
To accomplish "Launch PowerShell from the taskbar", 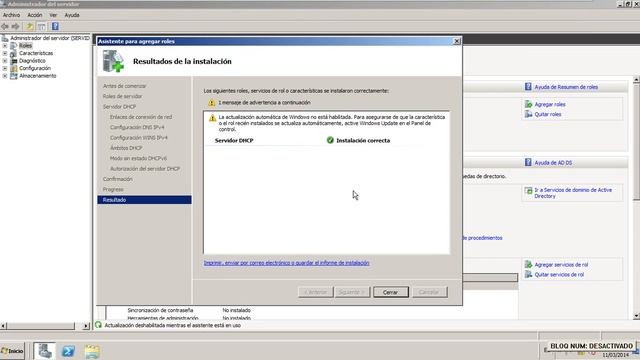I will [x=68, y=351].
